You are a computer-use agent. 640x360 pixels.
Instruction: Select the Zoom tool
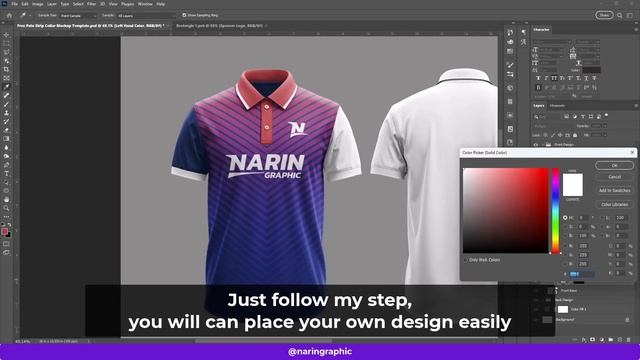pyautogui.click(x=6, y=208)
